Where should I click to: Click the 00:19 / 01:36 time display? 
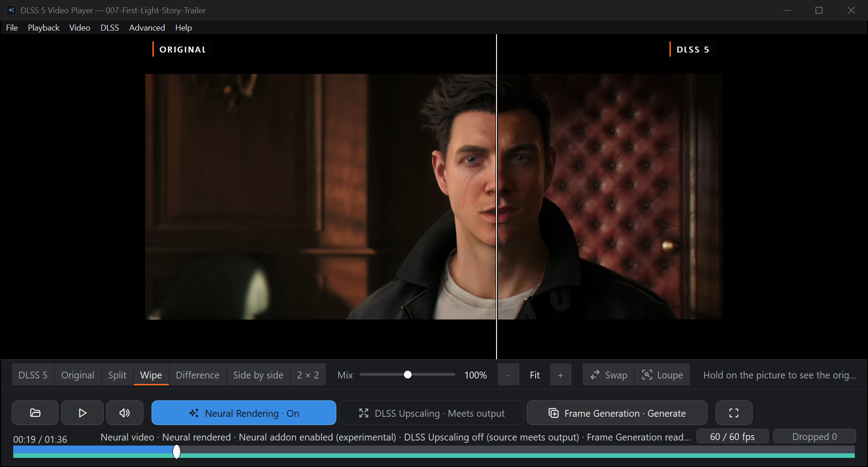click(x=40, y=439)
